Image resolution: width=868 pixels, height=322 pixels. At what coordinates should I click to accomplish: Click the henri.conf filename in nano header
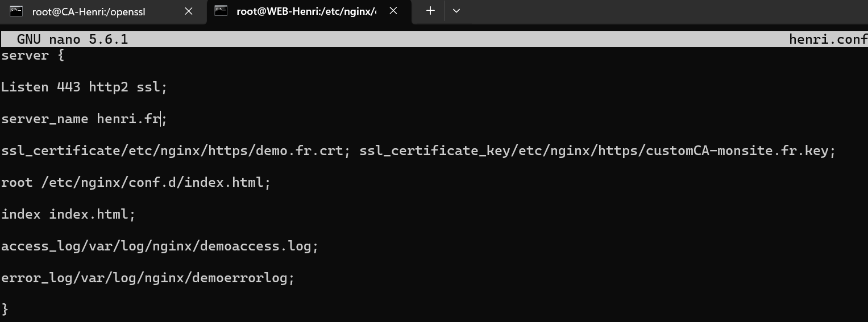click(x=828, y=39)
